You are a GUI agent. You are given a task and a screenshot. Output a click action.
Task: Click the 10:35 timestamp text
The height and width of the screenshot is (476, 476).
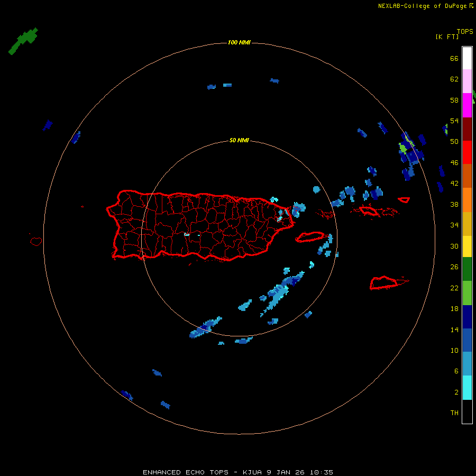pos(322,472)
